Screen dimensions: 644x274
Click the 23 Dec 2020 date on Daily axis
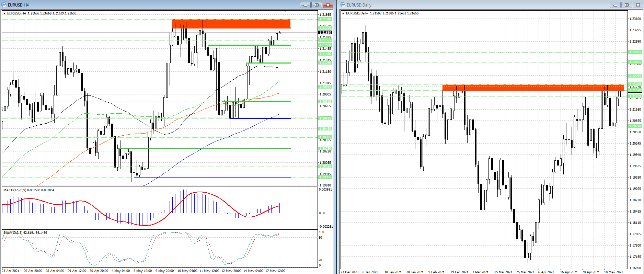point(349,272)
